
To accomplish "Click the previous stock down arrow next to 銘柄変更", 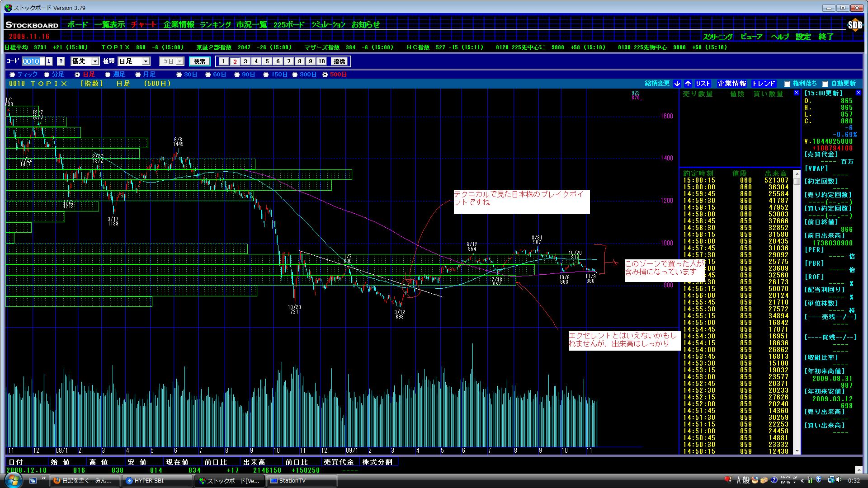I will [x=677, y=84].
